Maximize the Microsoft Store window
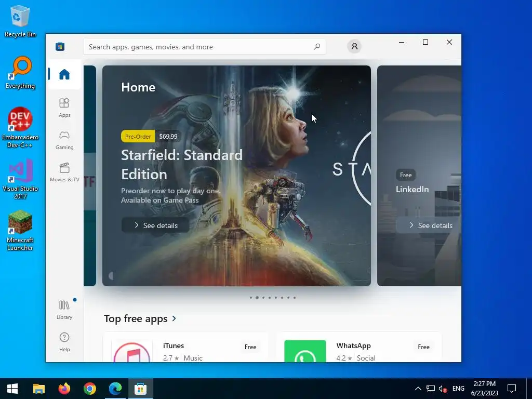 [425, 42]
